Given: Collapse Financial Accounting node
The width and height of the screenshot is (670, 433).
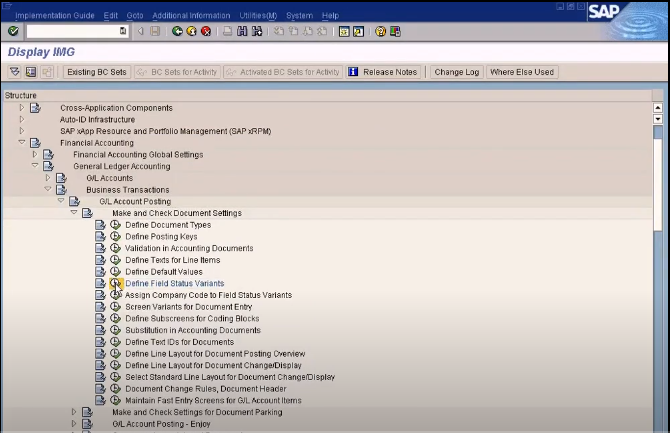Looking at the screenshot, I should point(22,142).
